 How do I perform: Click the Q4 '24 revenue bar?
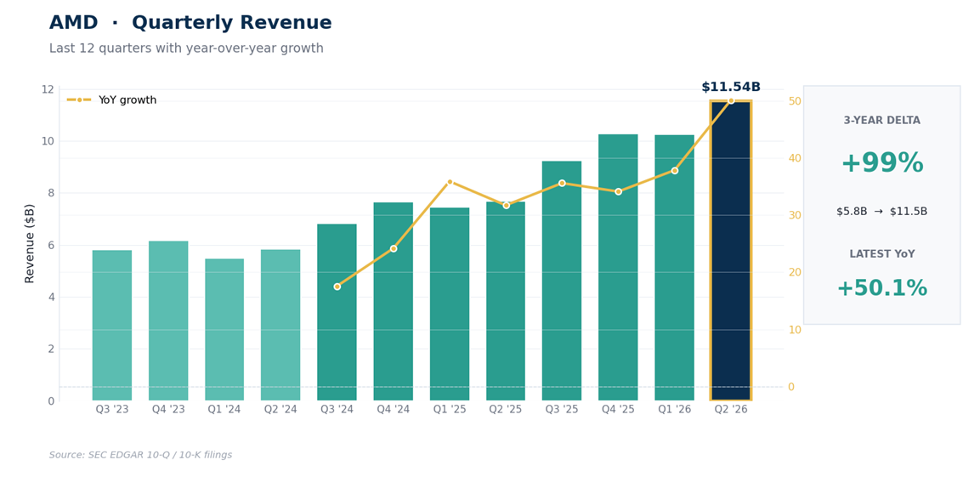click(x=394, y=301)
